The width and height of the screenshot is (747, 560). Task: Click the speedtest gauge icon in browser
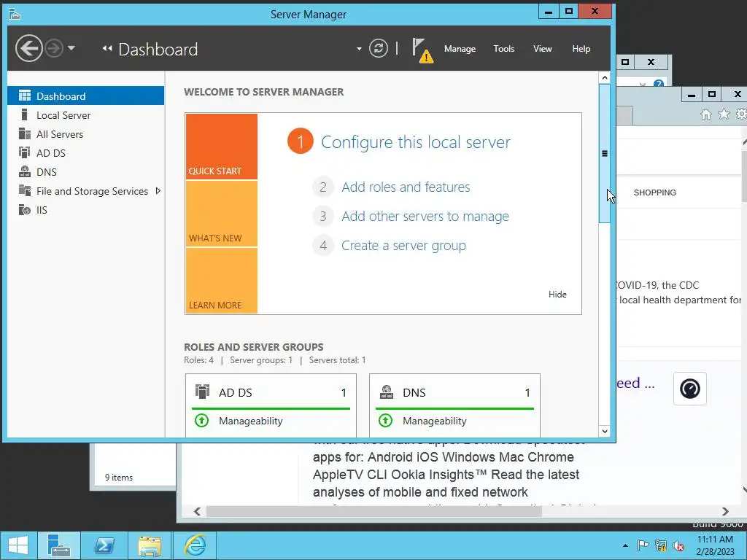[690, 389]
